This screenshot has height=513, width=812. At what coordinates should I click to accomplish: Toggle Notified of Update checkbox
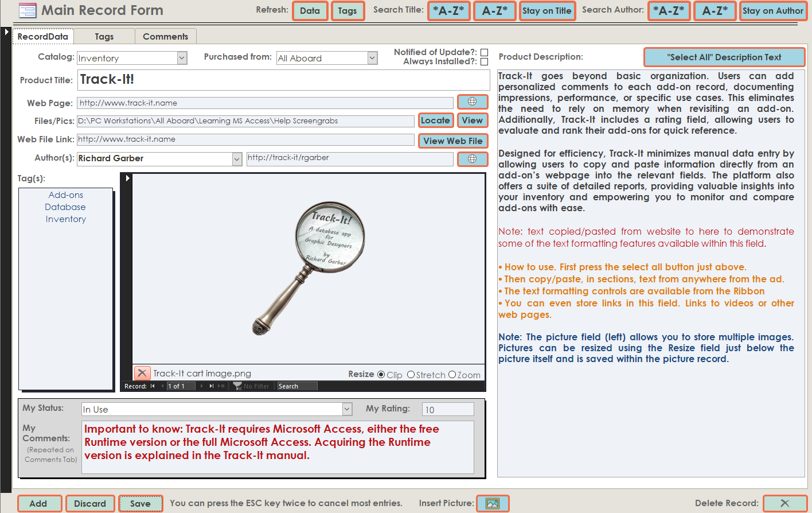pyautogui.click(x=484, y=52)
